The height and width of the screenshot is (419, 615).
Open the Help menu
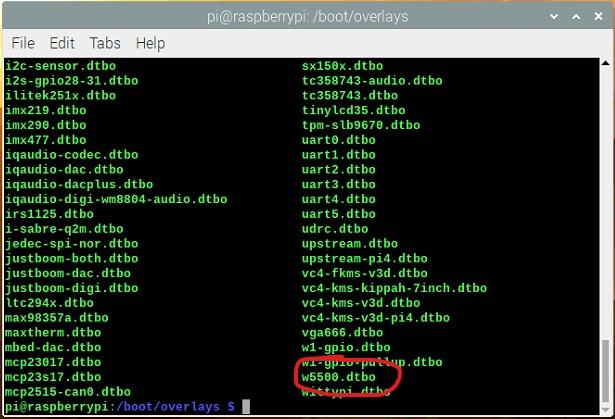150,43
